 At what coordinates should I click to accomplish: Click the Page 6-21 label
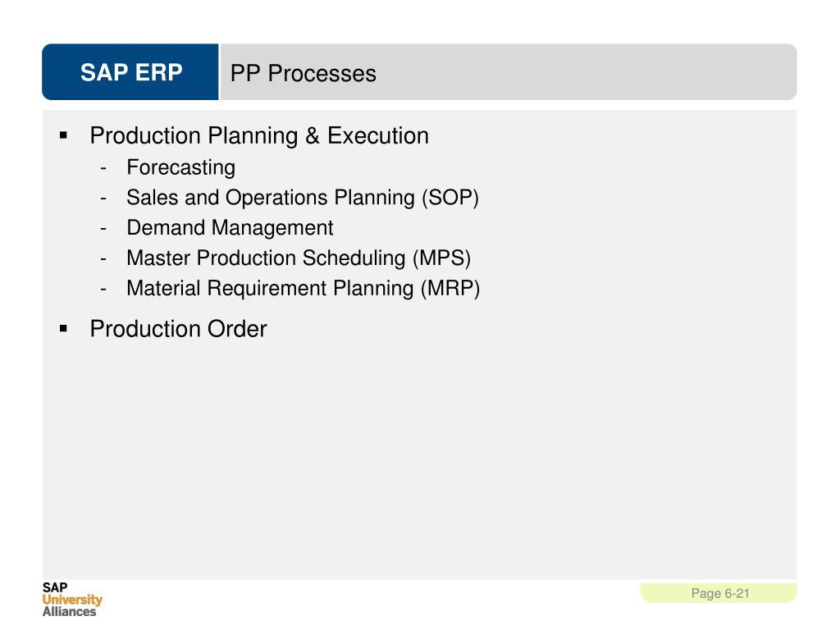[720, 594]
